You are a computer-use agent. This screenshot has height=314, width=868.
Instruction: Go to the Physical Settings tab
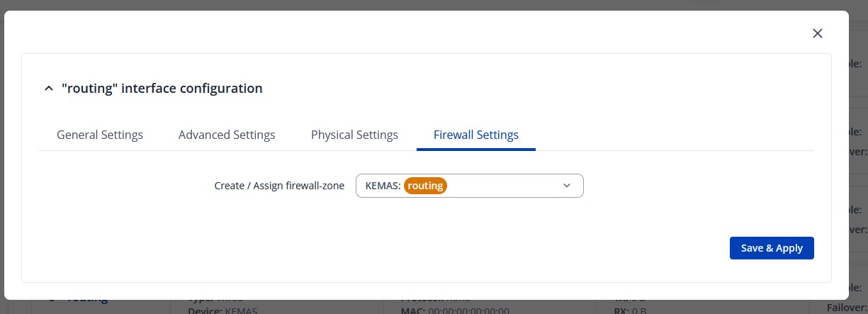pos(354,135)
